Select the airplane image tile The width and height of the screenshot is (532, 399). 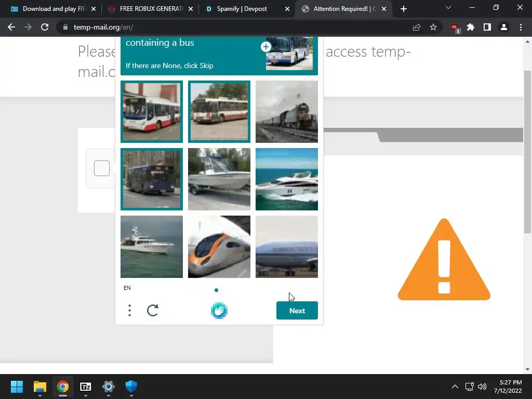point(287,247)
